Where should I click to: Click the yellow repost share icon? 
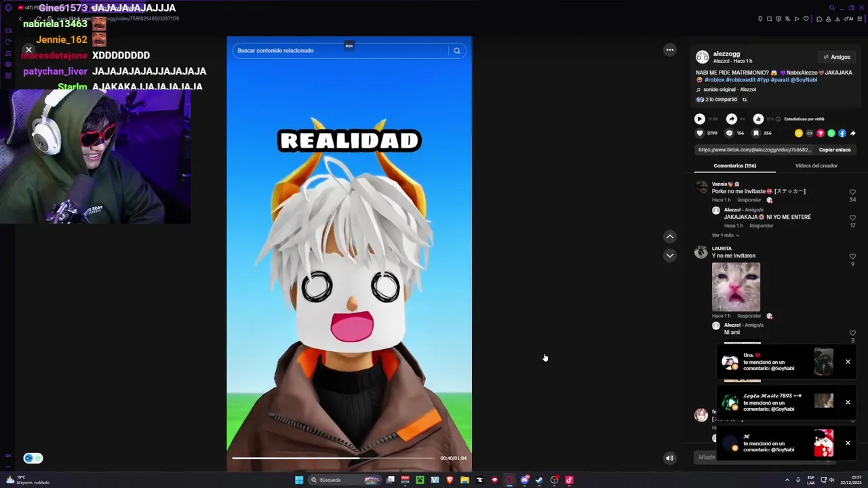[799, 134]
